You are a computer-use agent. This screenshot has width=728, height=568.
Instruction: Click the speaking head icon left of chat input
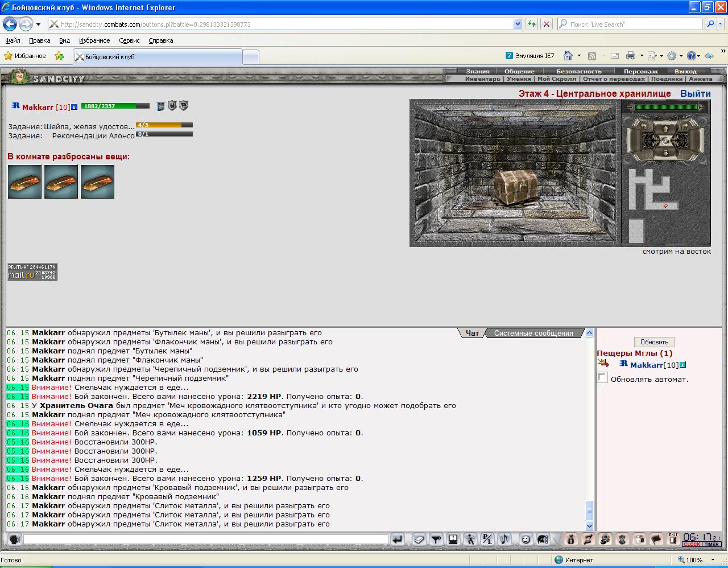(15, 539)
